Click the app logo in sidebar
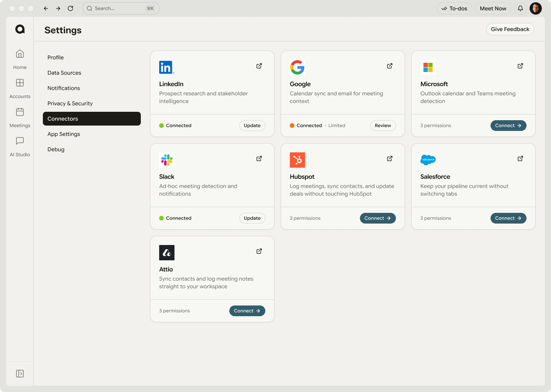551x392 pixels. click(x=20, y=29)
